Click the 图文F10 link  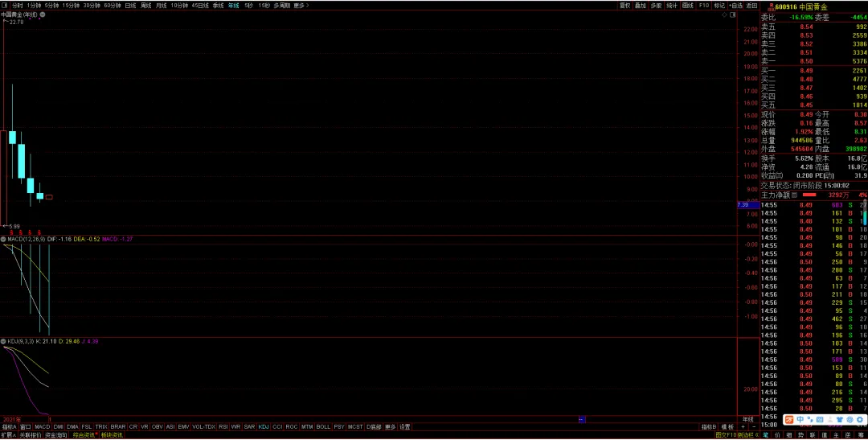tap(726, 435)
